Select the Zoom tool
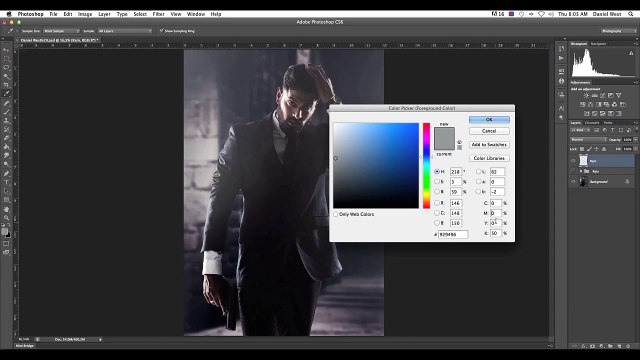Screen dimensions: 640x360 point(6,217)
